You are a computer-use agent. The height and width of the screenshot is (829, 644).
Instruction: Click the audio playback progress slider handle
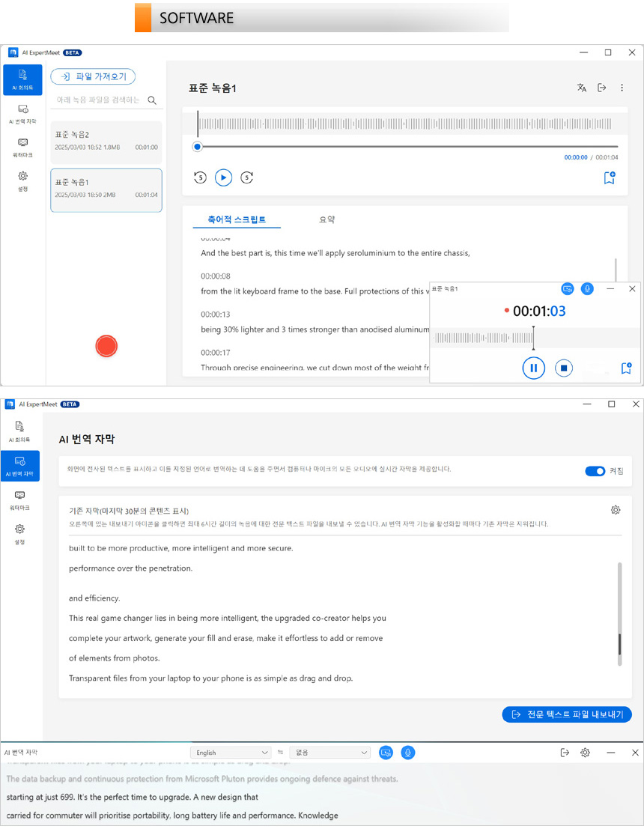(197, 147)
